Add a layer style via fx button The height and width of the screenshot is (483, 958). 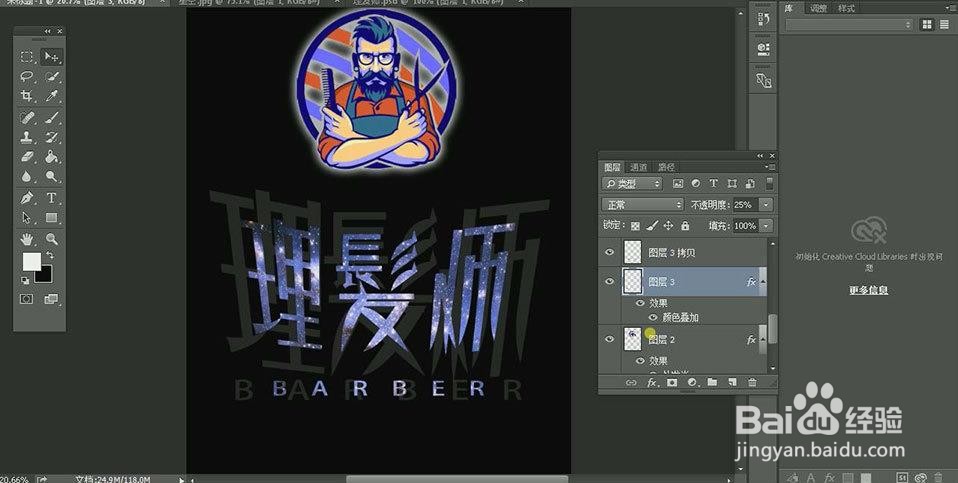tap(652, 382)
